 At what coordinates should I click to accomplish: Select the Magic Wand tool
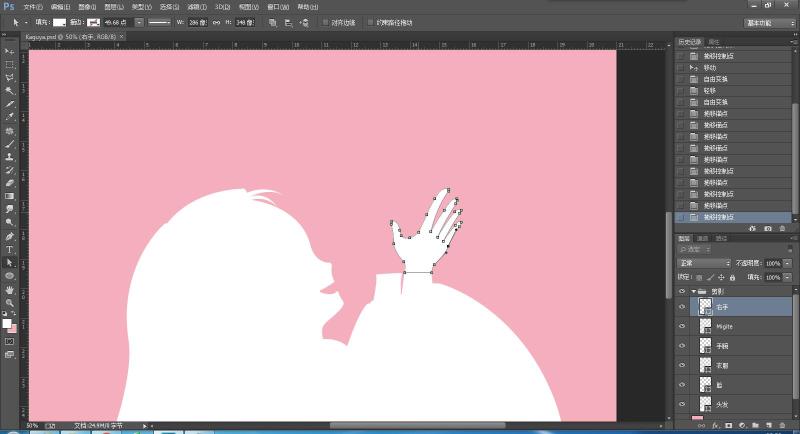[9, 91]
